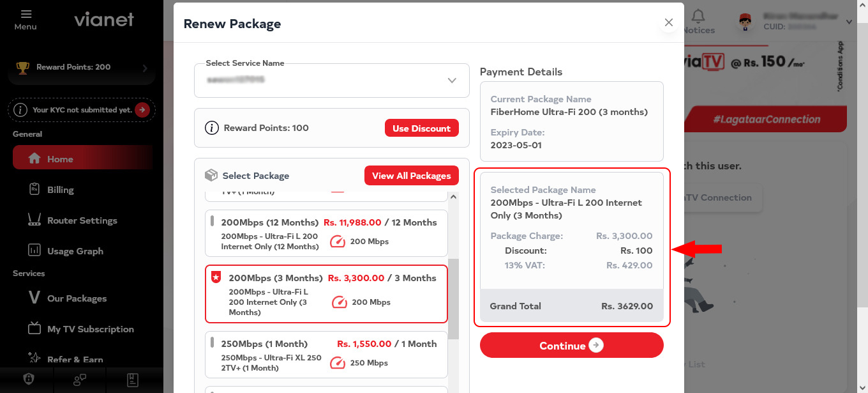The height and width of the screenshot is (393, 868).
Task: Click the Use Discount button
Action: pos(421,128)
